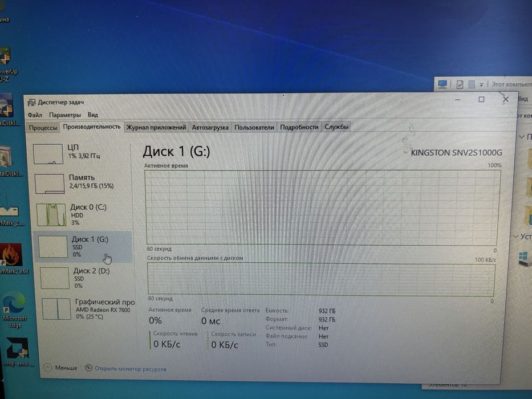Open the Вид menu in Task Manager
Viewport: 532px width, 399px height.
coord(92,115)
